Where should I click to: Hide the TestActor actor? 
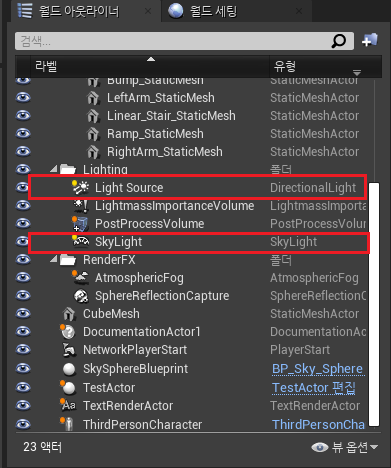point(23,387)
